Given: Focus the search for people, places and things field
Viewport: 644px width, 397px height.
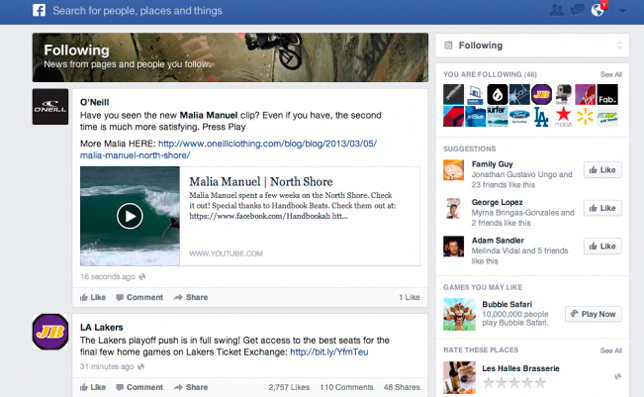Looking at the screenshot, I should (137, 11).
